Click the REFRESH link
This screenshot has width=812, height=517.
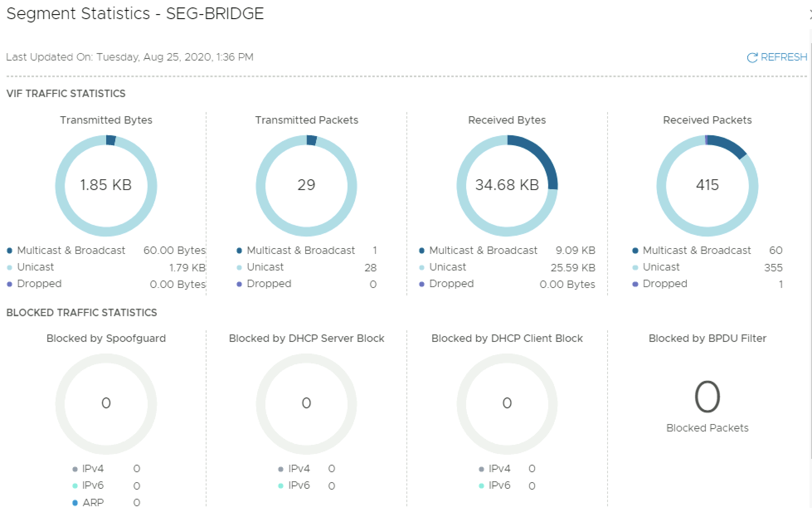783,57
